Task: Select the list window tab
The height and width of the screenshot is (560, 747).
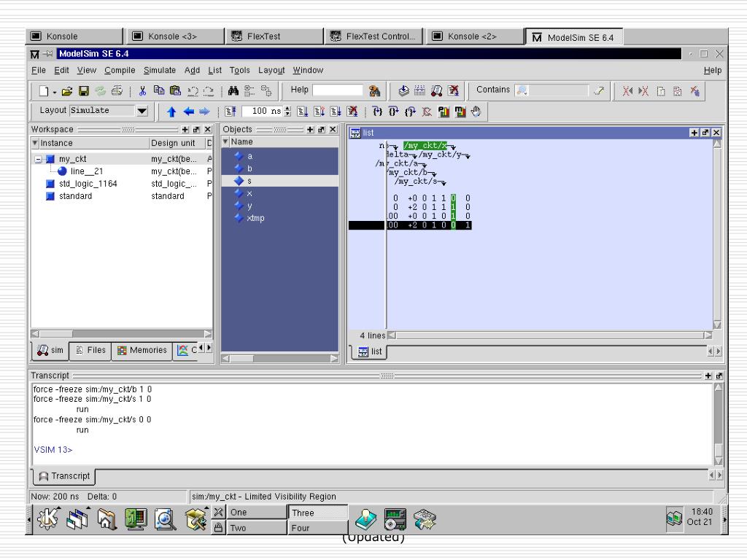Action: 370,351
